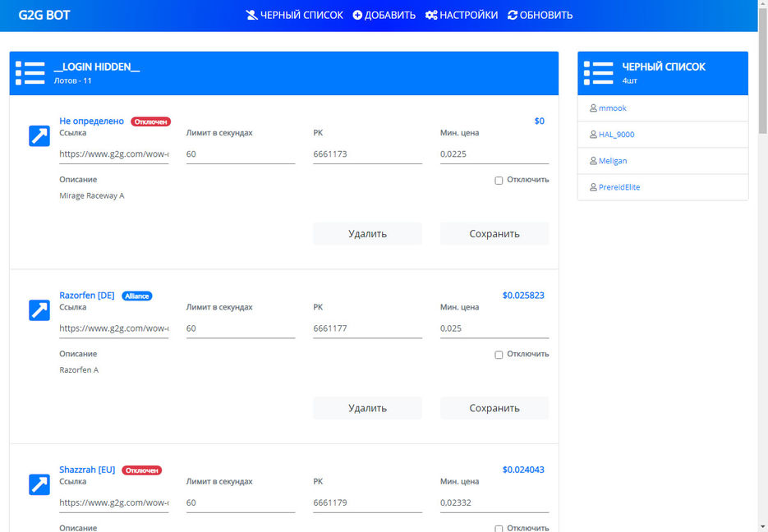
Task: Click the user icon next to HAL_9000
Action: [x=593, y=135]
